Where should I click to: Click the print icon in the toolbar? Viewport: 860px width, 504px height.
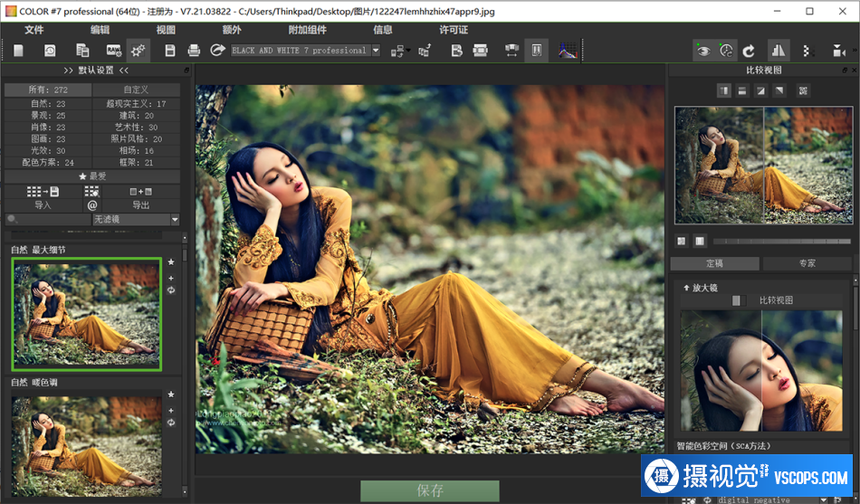[193, 51]
